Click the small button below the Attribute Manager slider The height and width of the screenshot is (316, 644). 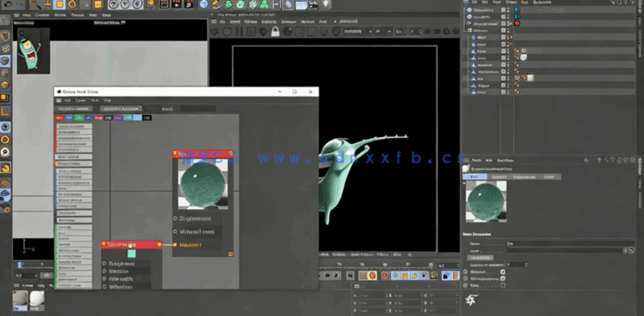point(481,258)
